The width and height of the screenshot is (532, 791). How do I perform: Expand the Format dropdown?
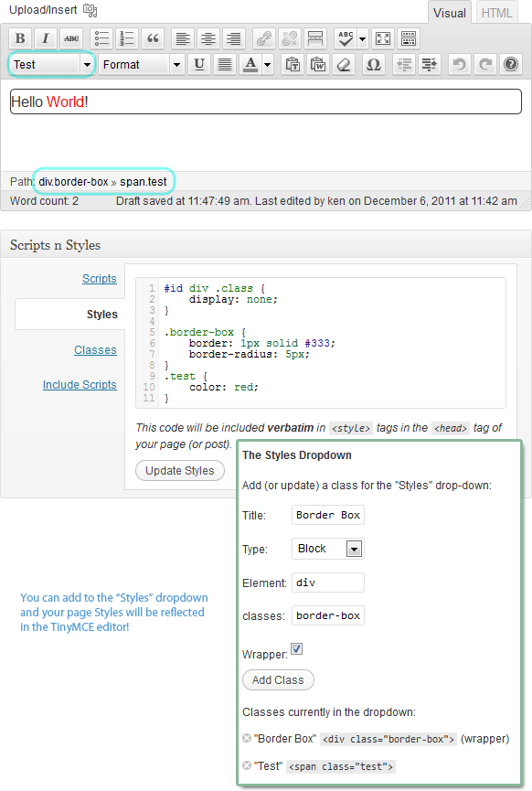(x=141, y=65)
